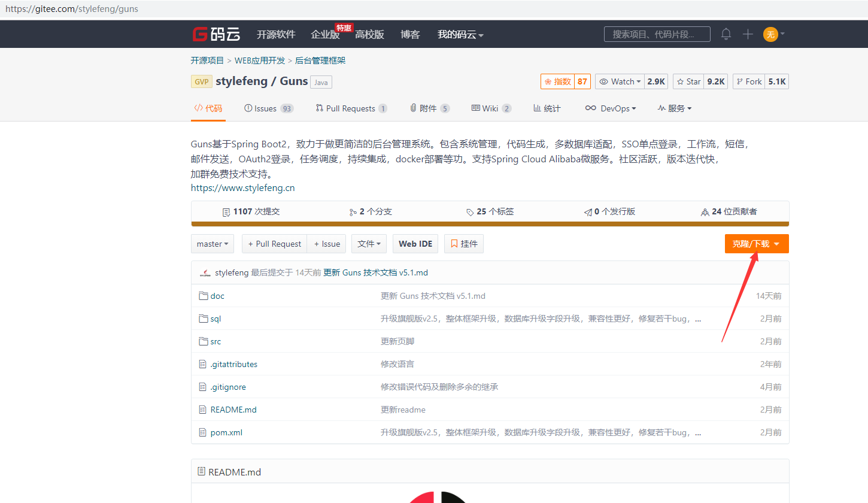Switch to the 统计 tab
Image resolution: width=868 pixels, height=503 pixels.
coord(547,108)
